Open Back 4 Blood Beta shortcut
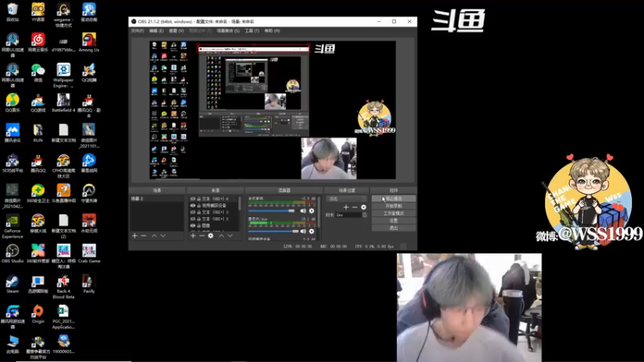The height and width of the screenshot is (362, 644). pos(64,286)
